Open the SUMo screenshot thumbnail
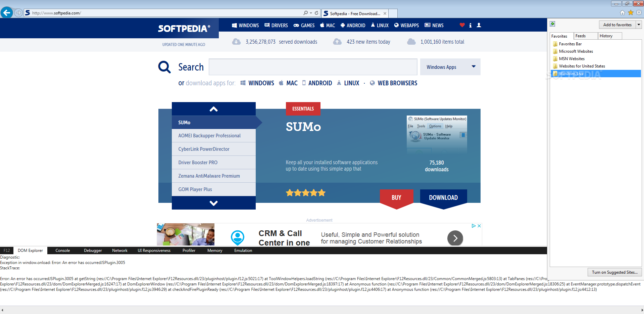The image size is (644, 314). [437, 135]
